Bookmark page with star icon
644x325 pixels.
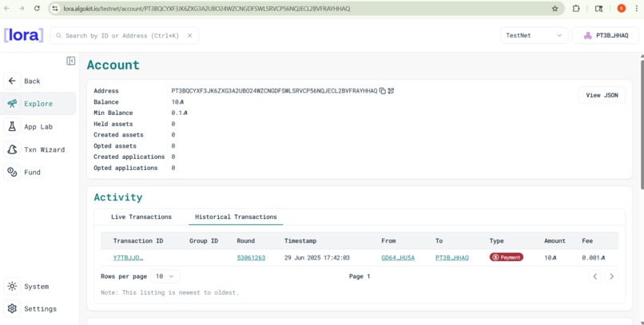pyautogui.click(x=555, y=8)
